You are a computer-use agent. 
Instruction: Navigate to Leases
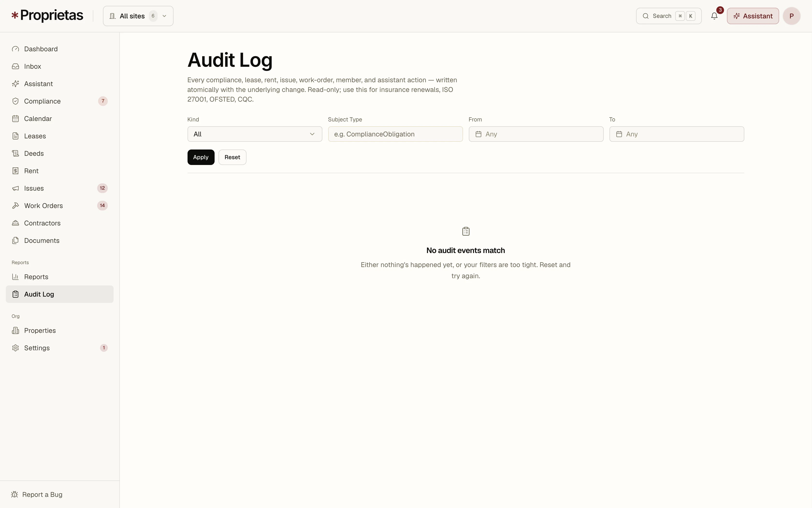pos(60,136)
